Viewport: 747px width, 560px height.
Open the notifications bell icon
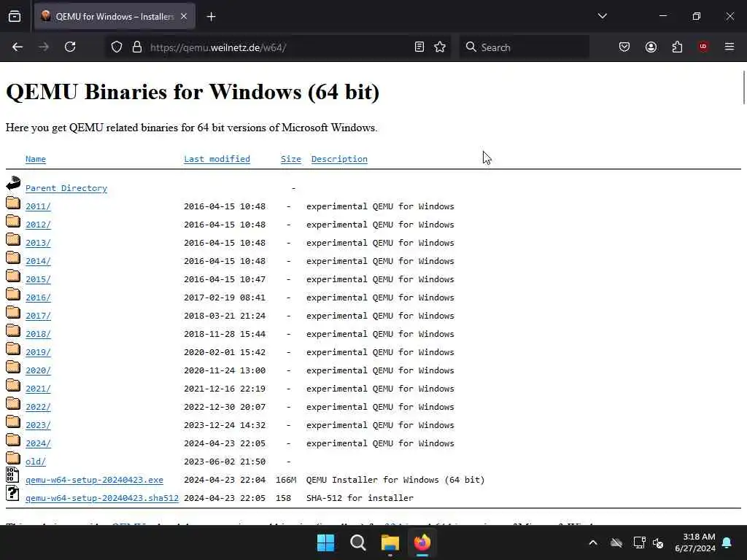point(727,542)
